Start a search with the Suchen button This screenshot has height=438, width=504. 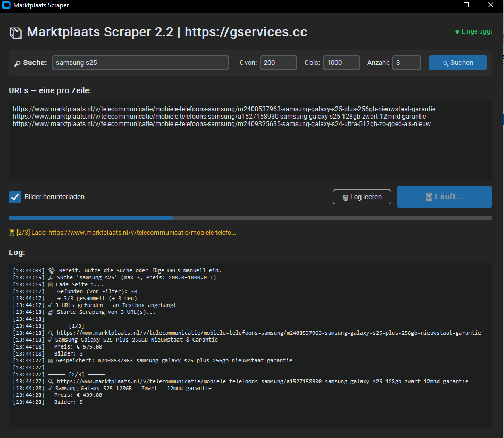pos(457,63)
